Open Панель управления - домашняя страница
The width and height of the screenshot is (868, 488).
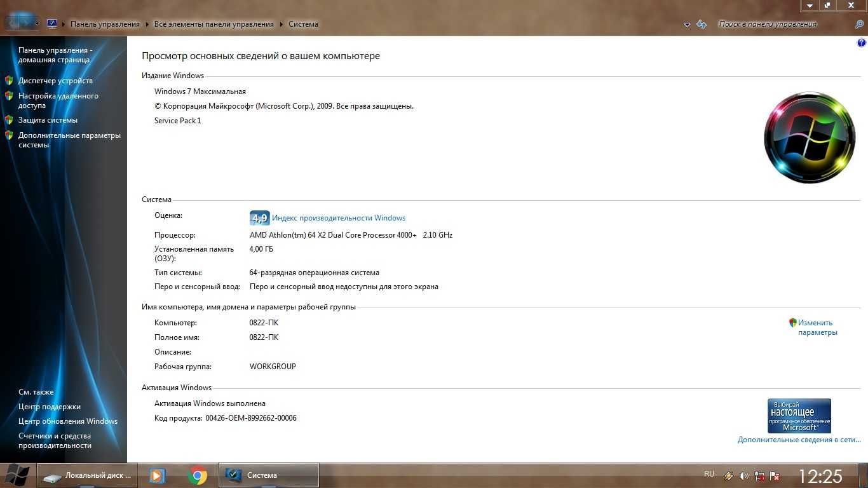(55, 55)
